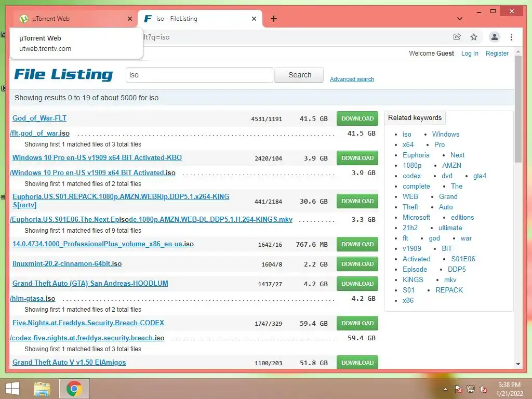This screenshot has width=532, height=399.
Task: Bookmark this page with the star icon
Action: pyautogui.click(x=474, y=37)
